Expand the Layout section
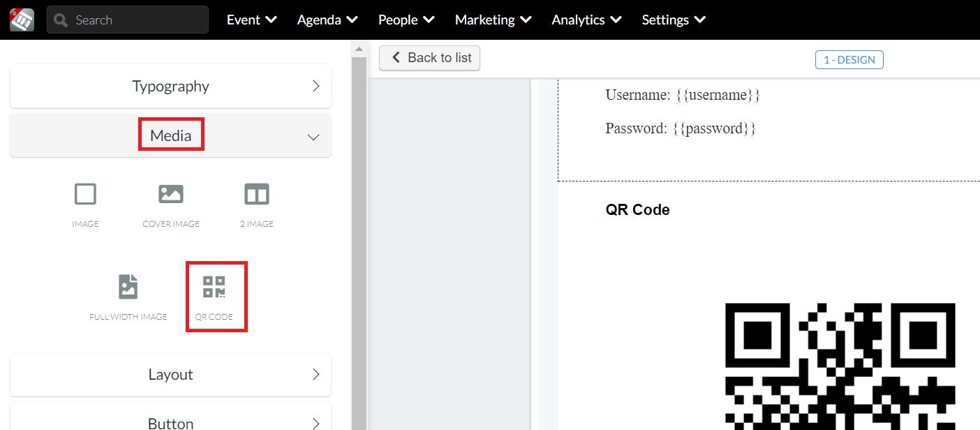The width and height of the screenshot is (980, 430). [x=170, y=374]
